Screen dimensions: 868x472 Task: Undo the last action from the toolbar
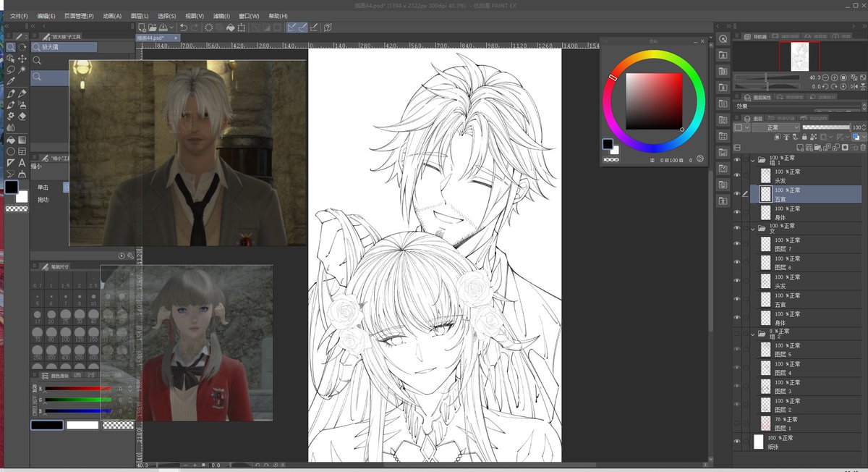(x=184, y=28)
